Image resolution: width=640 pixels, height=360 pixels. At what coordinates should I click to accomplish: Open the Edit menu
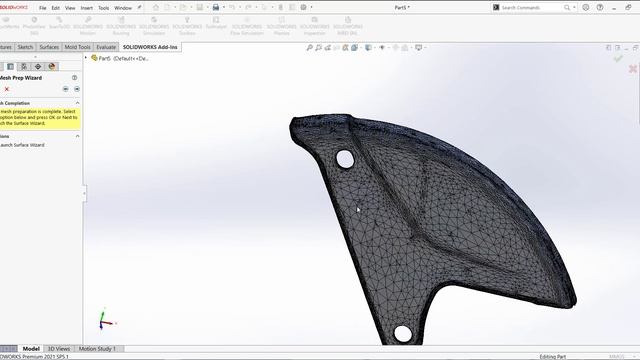[x=56, y=8]
